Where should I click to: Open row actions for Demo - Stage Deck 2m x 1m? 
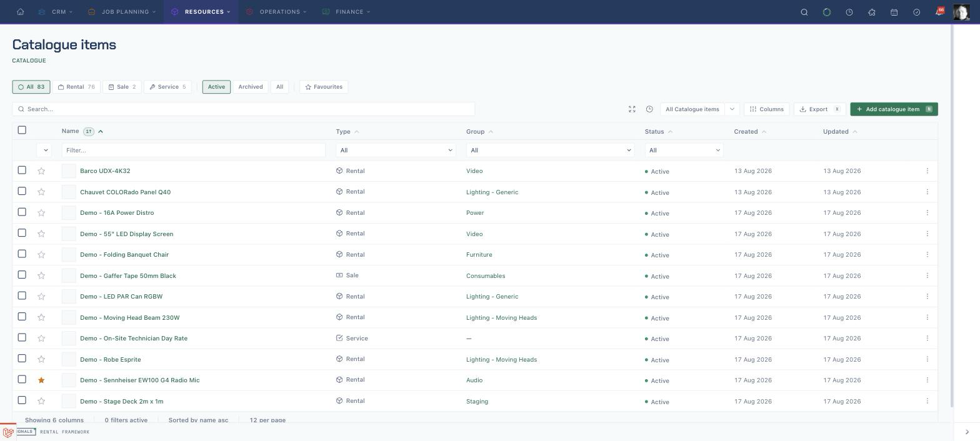coord(927,401)
